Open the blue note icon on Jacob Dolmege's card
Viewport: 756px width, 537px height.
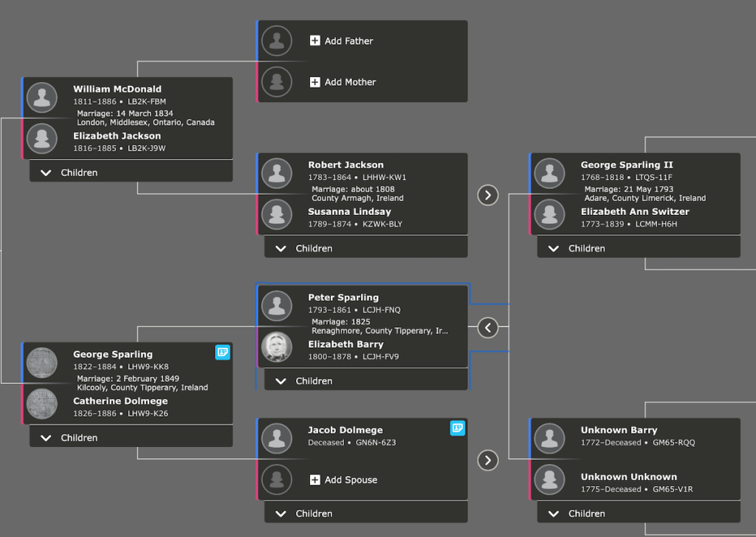click(x=458, y=428)
